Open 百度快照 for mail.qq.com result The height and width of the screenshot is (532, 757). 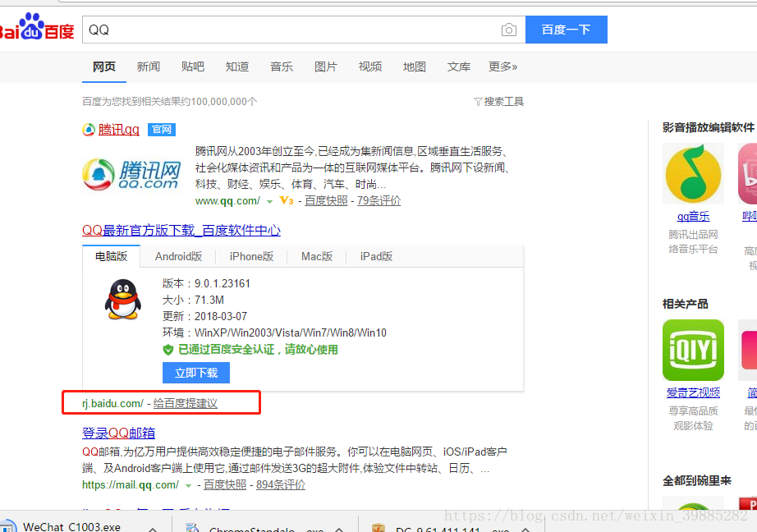pos(224,484)
